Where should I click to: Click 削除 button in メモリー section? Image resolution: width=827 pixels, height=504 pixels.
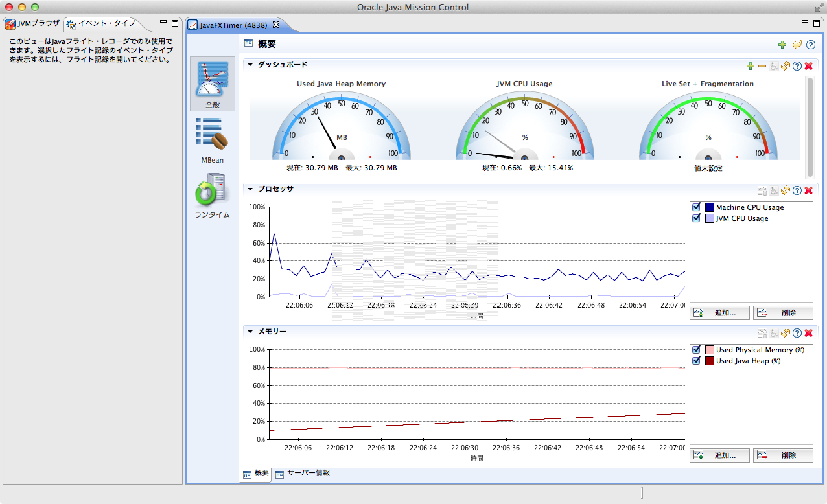point(783,455)
